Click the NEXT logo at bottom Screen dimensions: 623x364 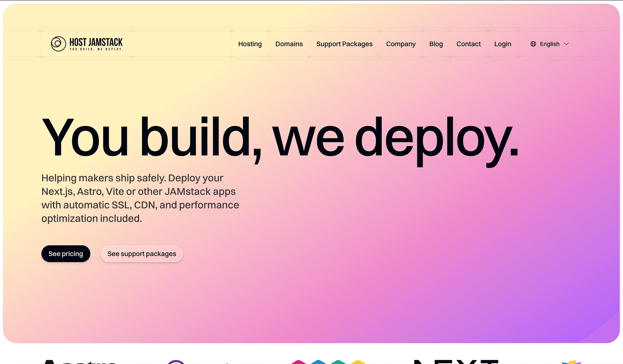[x=456, y=361]
